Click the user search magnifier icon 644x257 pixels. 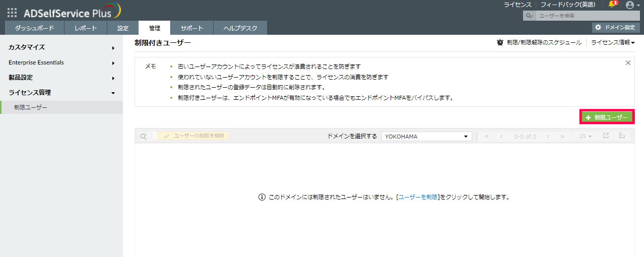point(530,16)
